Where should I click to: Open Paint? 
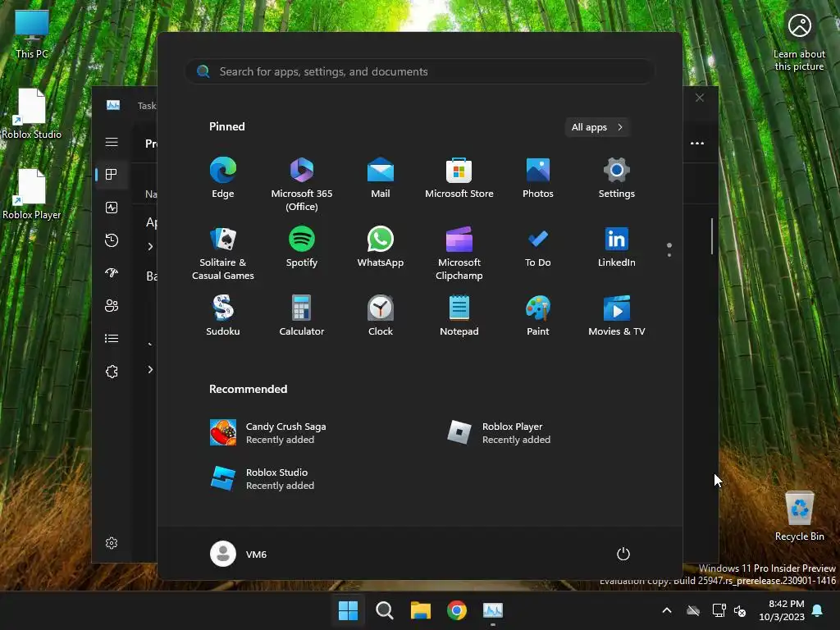pos(538,316)
